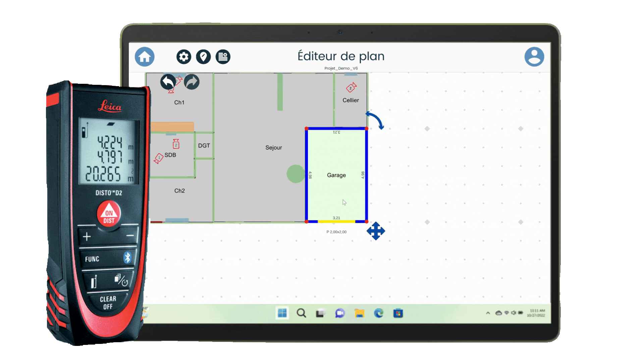Click the FUNC button on Leica device

click(x=92, y=259)
